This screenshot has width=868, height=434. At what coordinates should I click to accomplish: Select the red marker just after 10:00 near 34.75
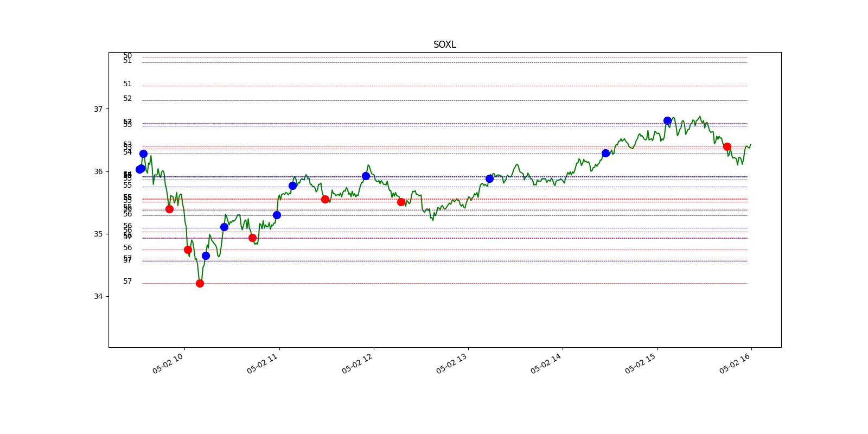[188, 250]
